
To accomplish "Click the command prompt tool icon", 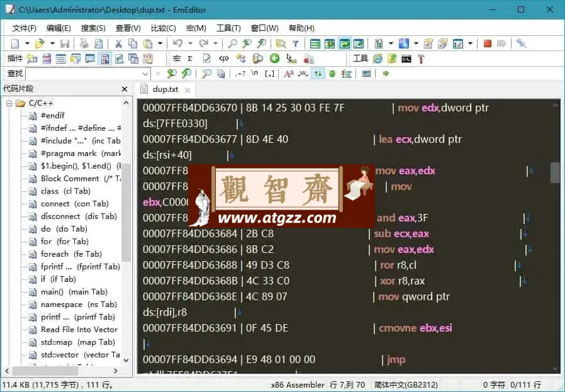I will 406,59.
